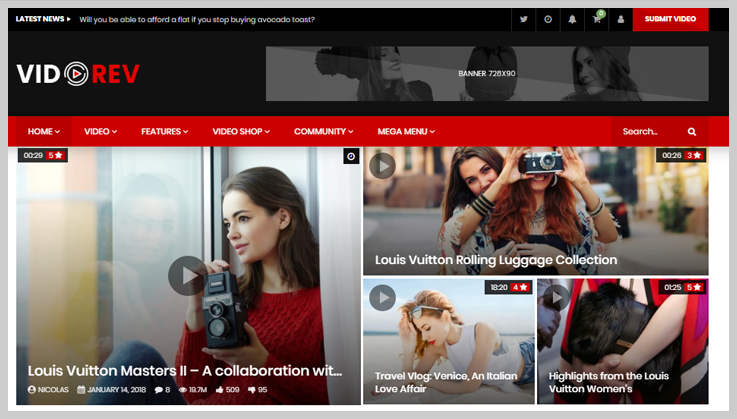Click the 00:29 five-star rating badge
The image size is (737, 419).
pos(43,155)
